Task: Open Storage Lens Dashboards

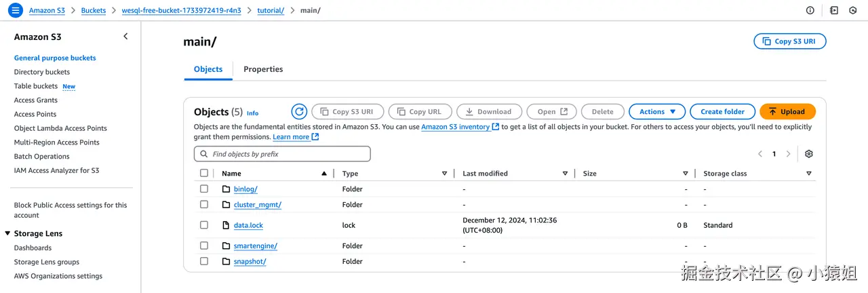Action: click(x=33, y=248)
